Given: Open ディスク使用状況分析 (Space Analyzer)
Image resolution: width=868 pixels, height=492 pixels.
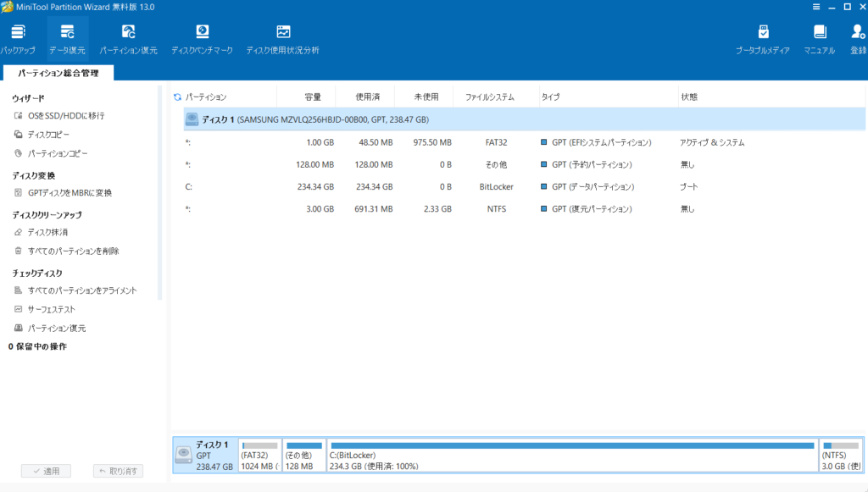Looking at the screenshot, I should [282, 38].
